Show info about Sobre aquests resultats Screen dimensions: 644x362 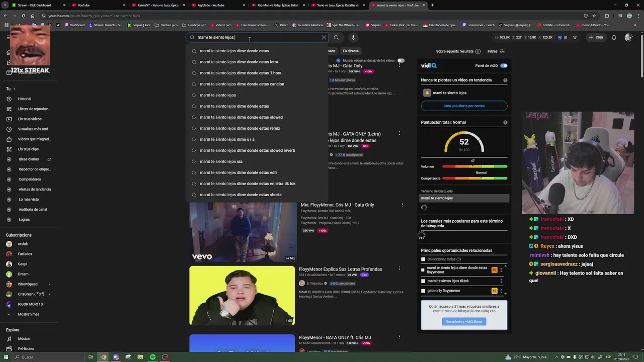click(478, 51)
